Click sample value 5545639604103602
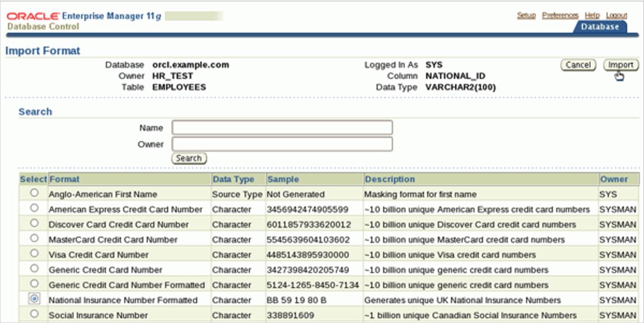644x323 pixels. (x=308, y=240)
